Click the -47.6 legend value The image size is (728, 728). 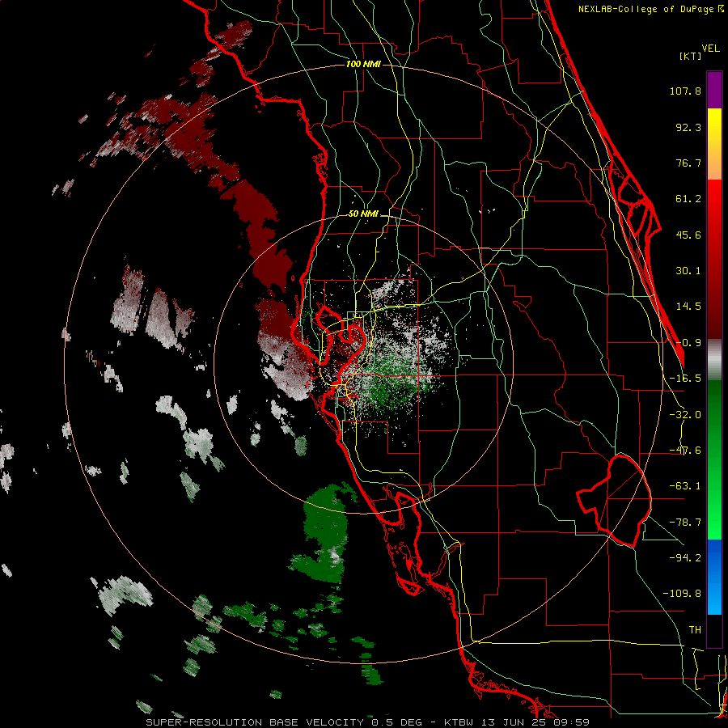point(685,451)
